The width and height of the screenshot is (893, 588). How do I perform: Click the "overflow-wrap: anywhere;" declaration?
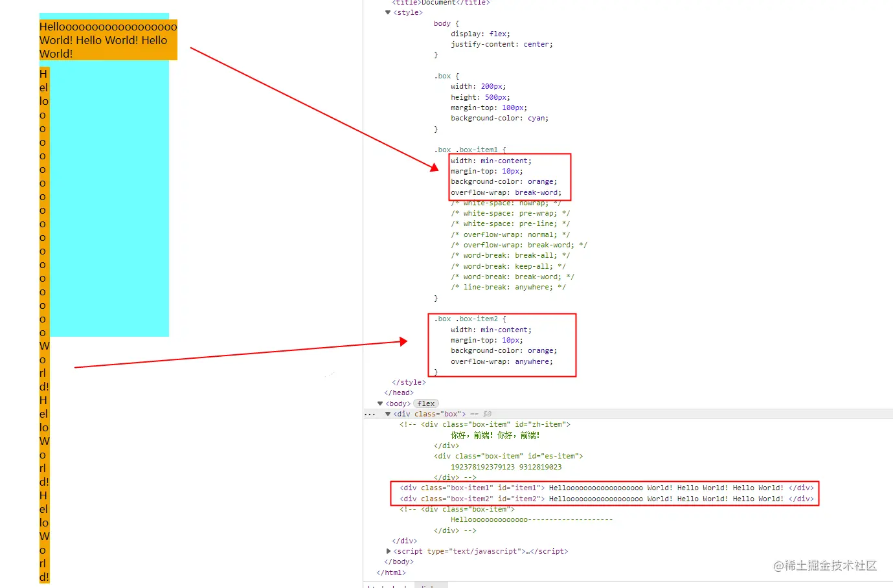coord(502,361)
